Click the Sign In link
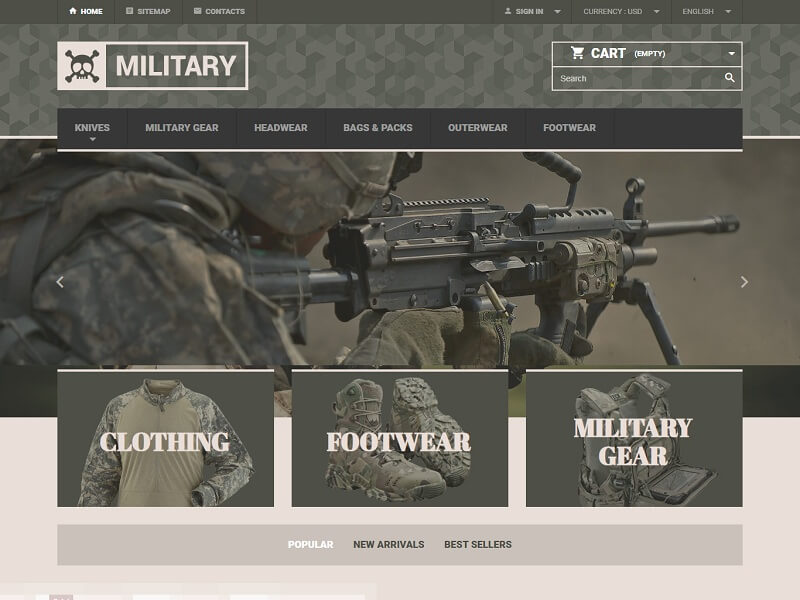 pos(529,11)
